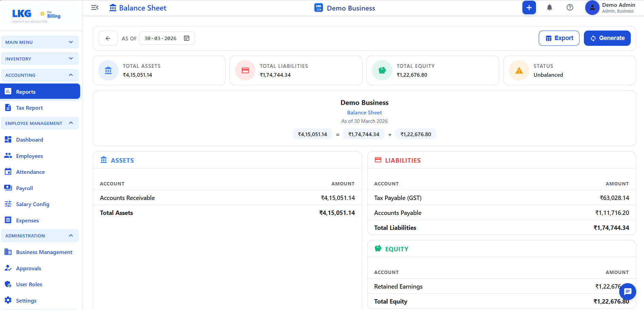Export the balance sheet
This screenshot has width=644, height=310.
pyautogui.click(x=559, y=38)
